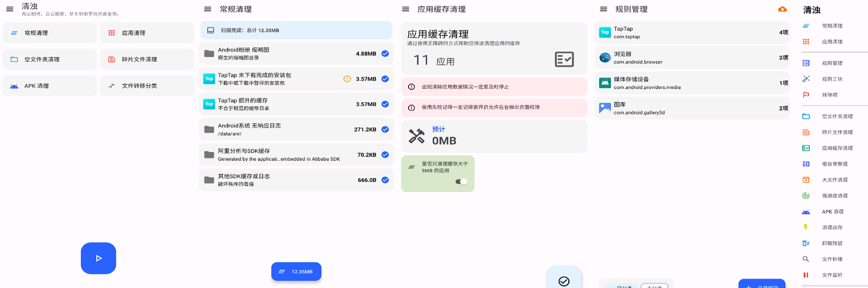Open TapTap rule entry showing 4项

(x=692, y=32)
